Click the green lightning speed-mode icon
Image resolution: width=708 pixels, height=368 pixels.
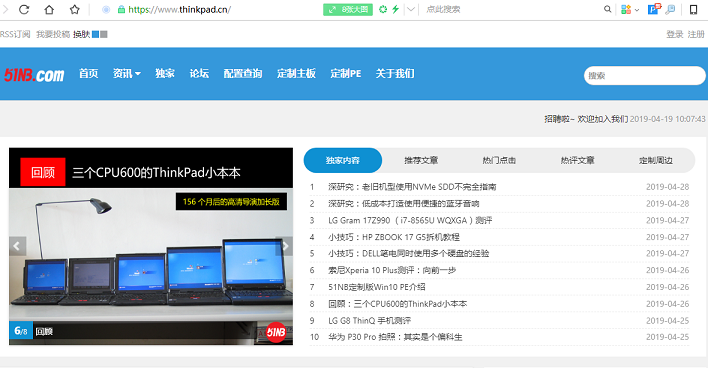point(396,9)
